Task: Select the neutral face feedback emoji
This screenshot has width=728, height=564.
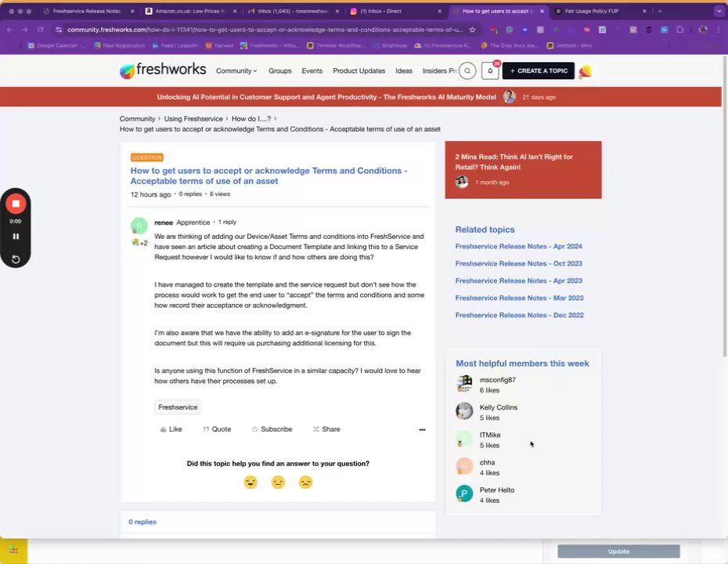Action: click(278, 483)
